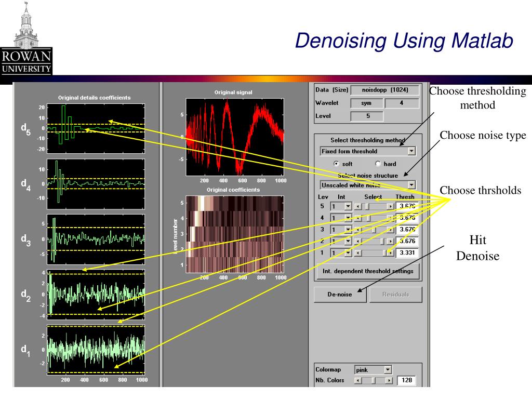The height and width of the screenshot is (399, 532).
Task: Click the left arrow of the level 3 threshold slider
Action: 357,230
